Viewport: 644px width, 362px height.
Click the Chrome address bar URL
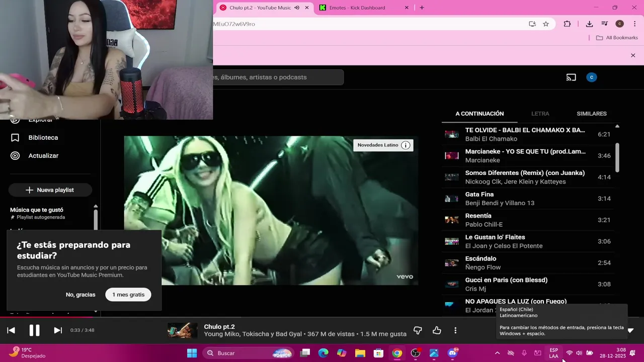[x=234, y=24]
